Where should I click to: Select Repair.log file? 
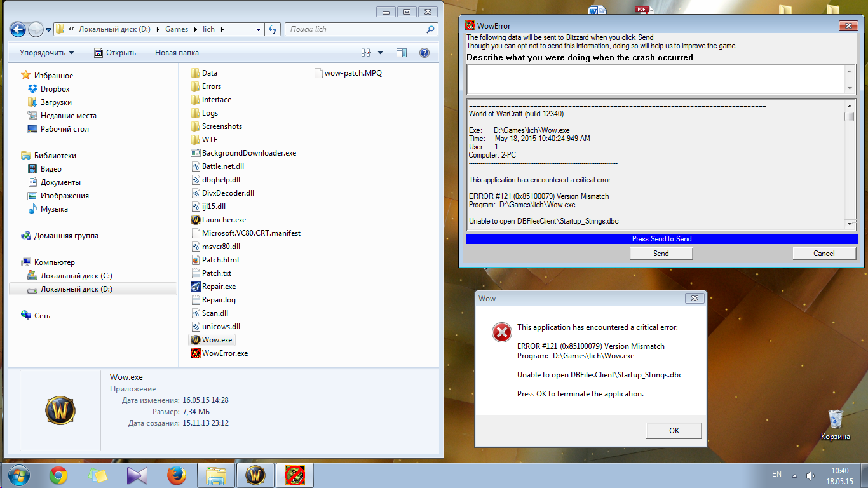[x=213, y=300]
